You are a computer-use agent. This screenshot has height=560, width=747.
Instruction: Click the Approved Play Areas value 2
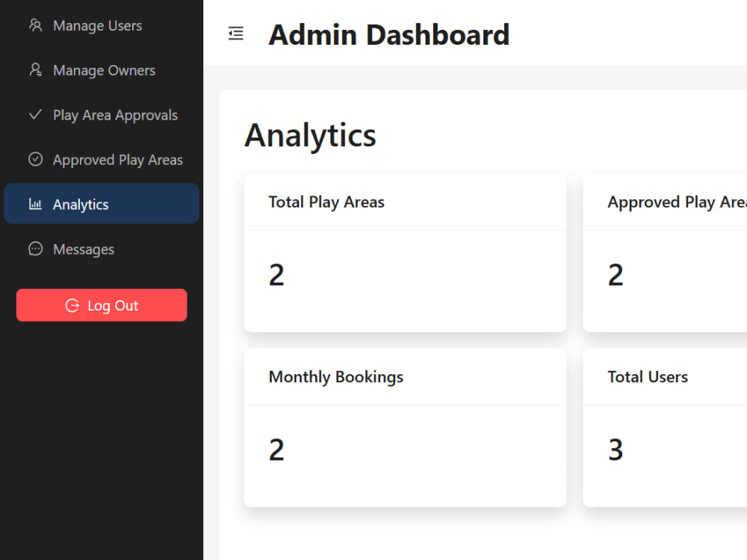pos(616,276)
